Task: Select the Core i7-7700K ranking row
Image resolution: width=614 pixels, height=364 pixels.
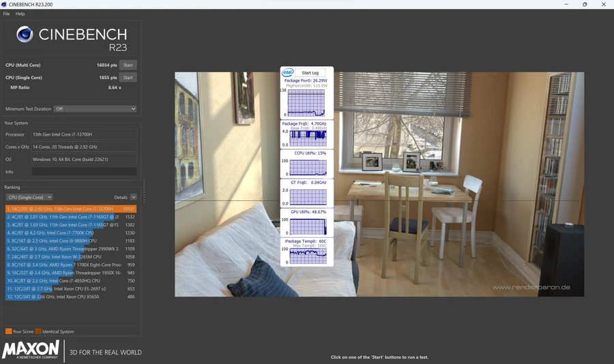Action: (71, 233)
